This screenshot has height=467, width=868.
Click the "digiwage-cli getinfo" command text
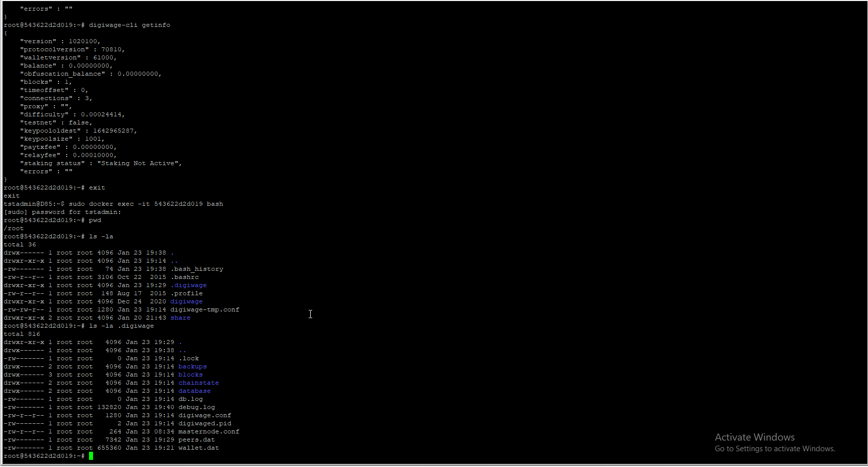(x=130, y=25)
